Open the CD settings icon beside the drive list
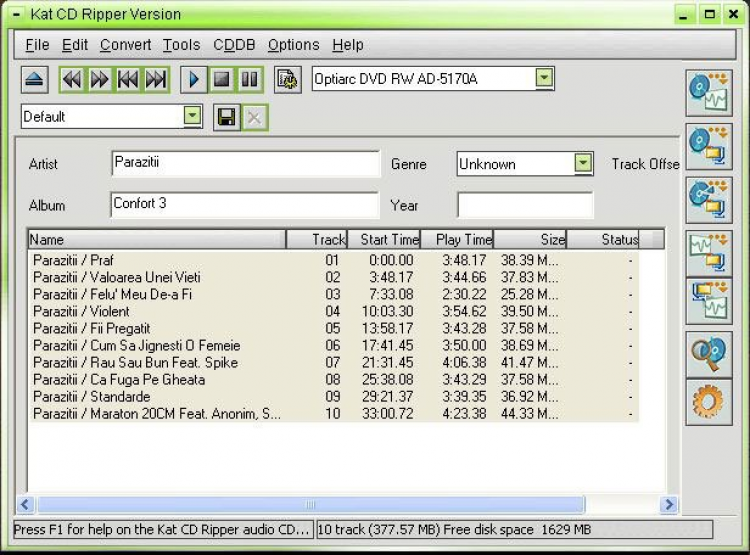This screenshot has height=555, width=750. tap(287, 79)
